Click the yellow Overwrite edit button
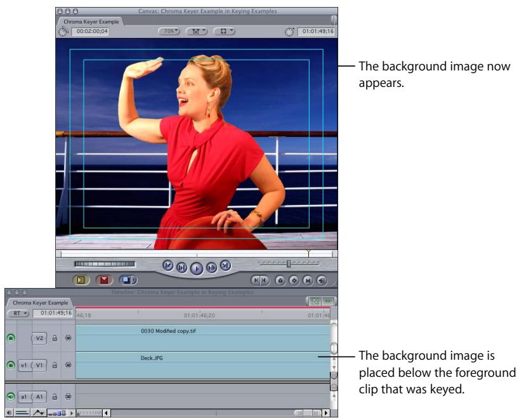Screen dimensions: 519x420 pos(81,280)
